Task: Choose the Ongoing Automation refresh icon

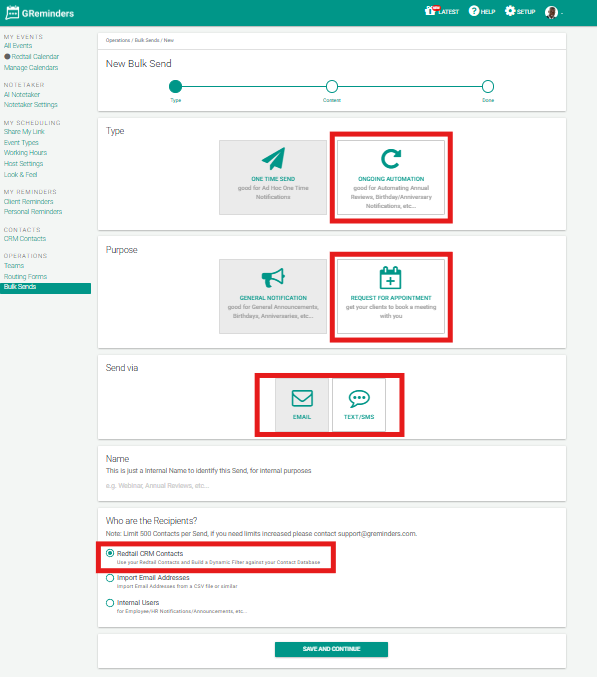Action: (391, 158)
